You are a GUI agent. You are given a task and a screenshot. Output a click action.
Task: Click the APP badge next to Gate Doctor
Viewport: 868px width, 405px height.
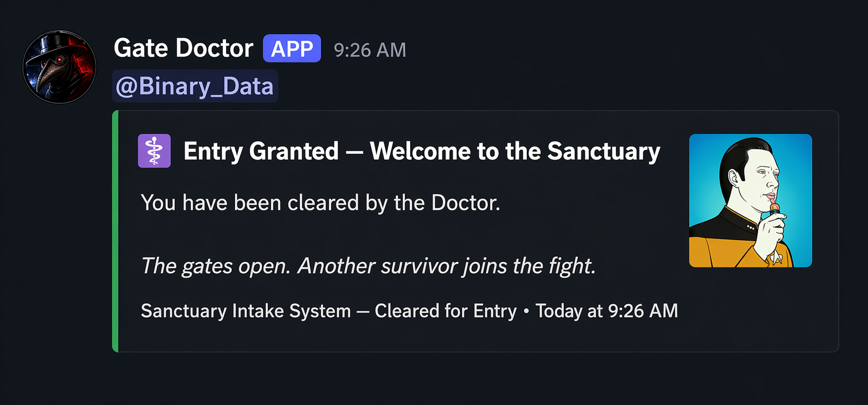click(291, 48)
